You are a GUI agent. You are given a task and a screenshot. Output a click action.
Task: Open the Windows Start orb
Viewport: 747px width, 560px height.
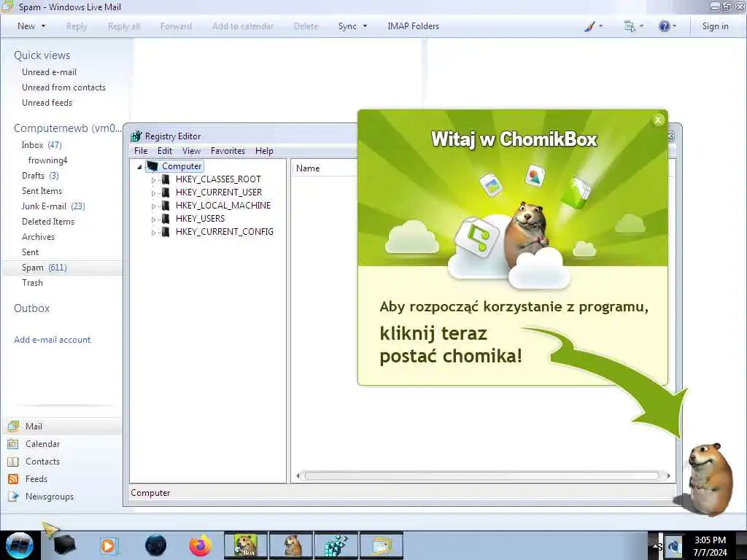tap(19, 545)
